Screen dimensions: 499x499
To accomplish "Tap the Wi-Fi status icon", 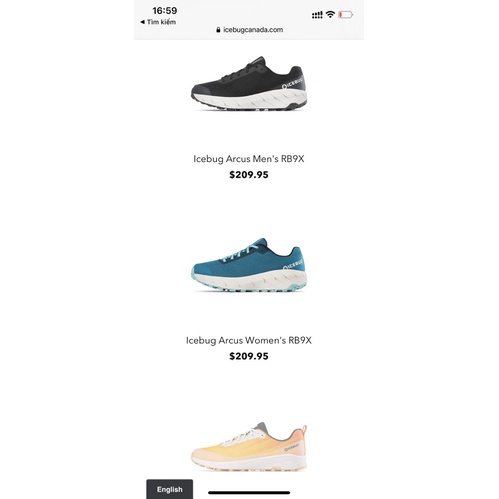I will pos(330,14).
